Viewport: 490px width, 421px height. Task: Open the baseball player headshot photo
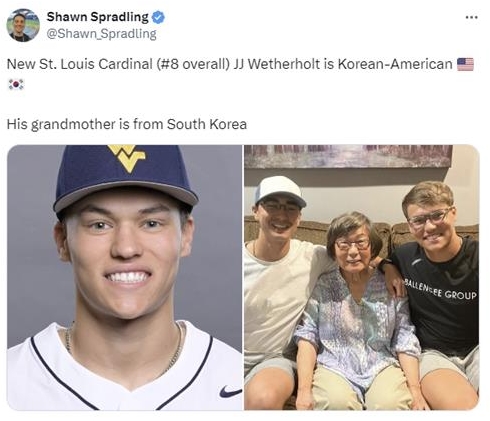(125, 277)
